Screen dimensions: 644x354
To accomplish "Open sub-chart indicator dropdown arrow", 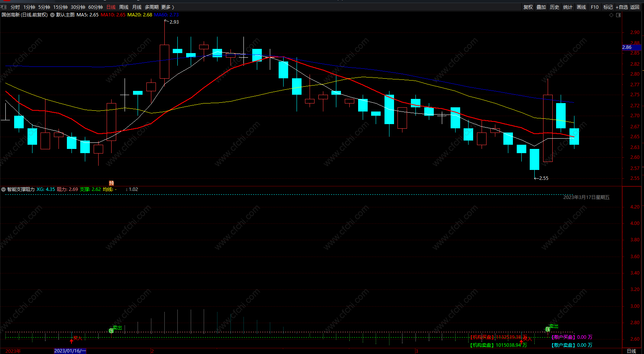I will (3, 189).
